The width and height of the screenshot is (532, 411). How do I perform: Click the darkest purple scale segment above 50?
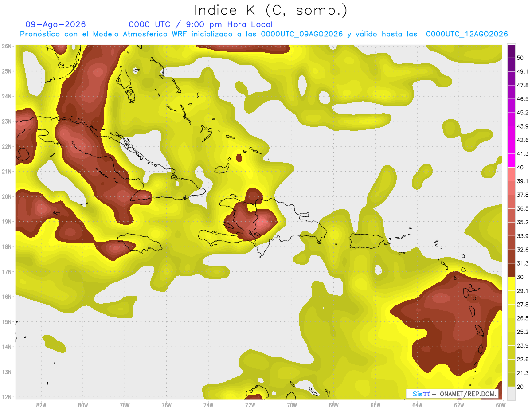point(512,51)
